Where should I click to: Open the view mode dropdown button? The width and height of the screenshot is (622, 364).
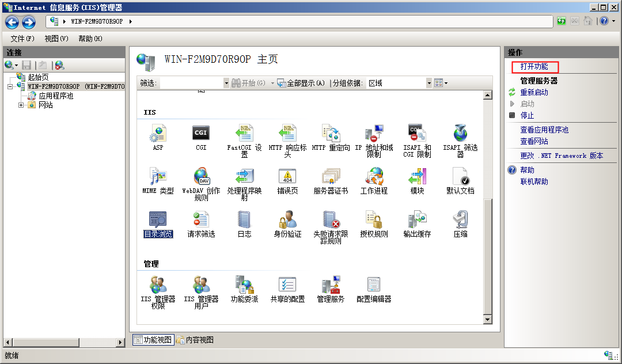[441, 84]
